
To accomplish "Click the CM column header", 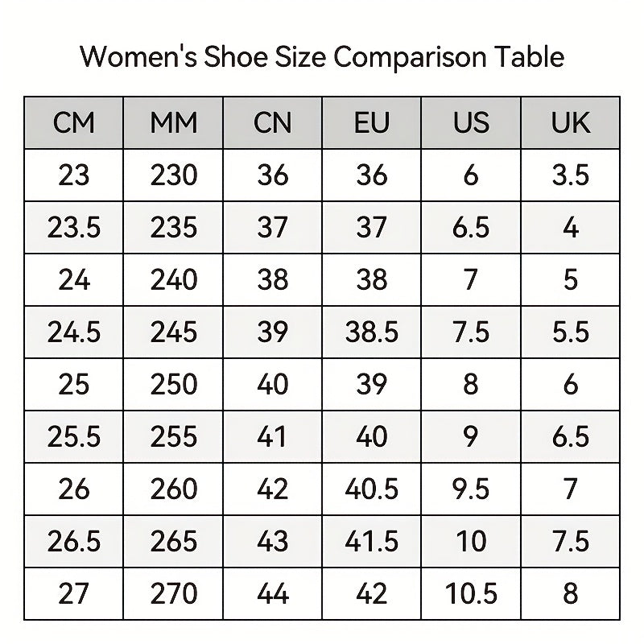I will (x=74, y=123).
